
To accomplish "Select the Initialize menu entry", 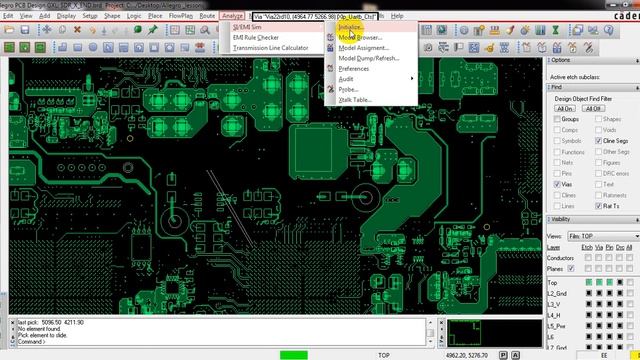I will coord(371,27).
